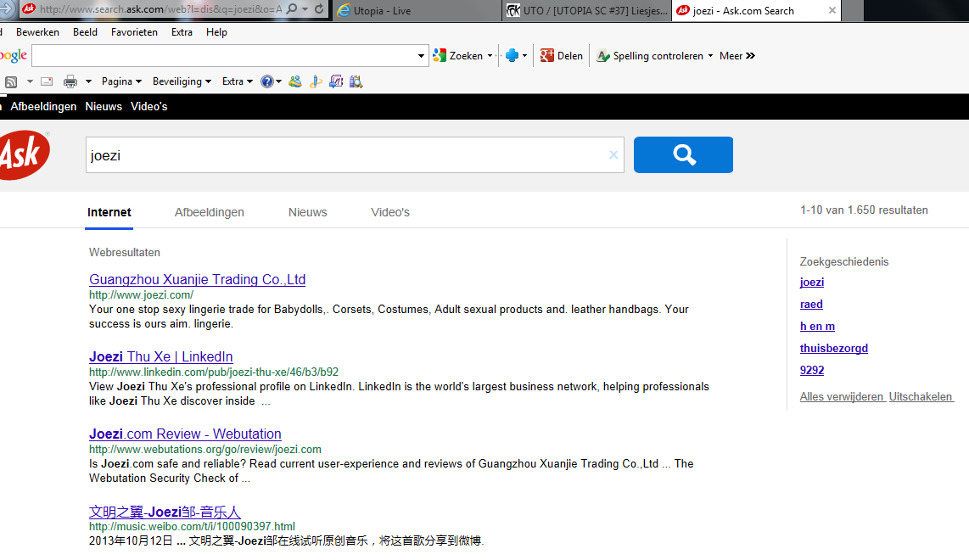The image size is (969, 560).
Task: Open the Help menu
Action: pyautogui.click(x=216, y=32)
